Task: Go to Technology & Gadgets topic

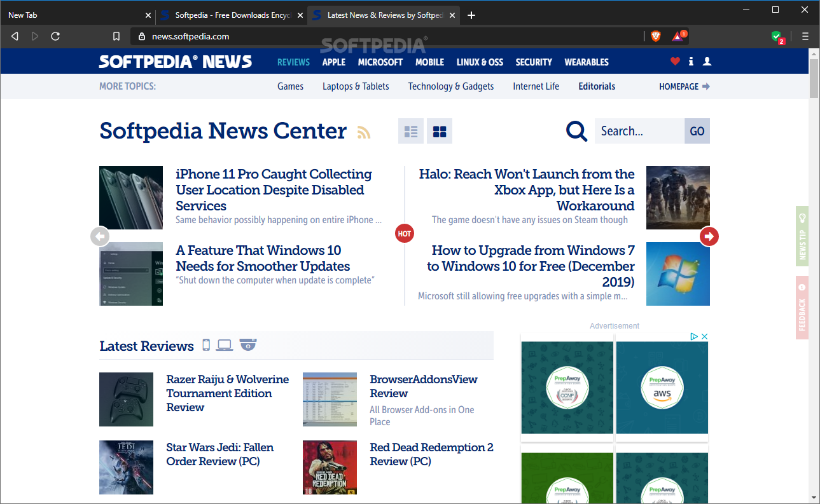Action: 451,86
